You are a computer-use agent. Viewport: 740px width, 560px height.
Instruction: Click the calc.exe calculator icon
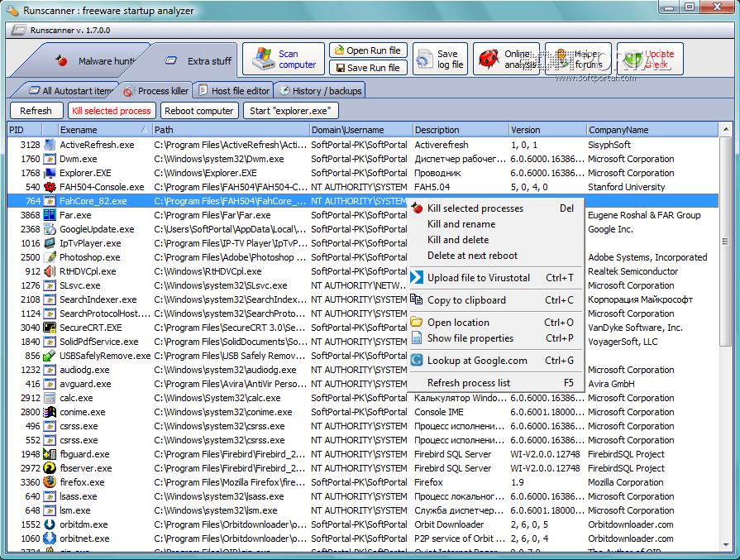50,398
